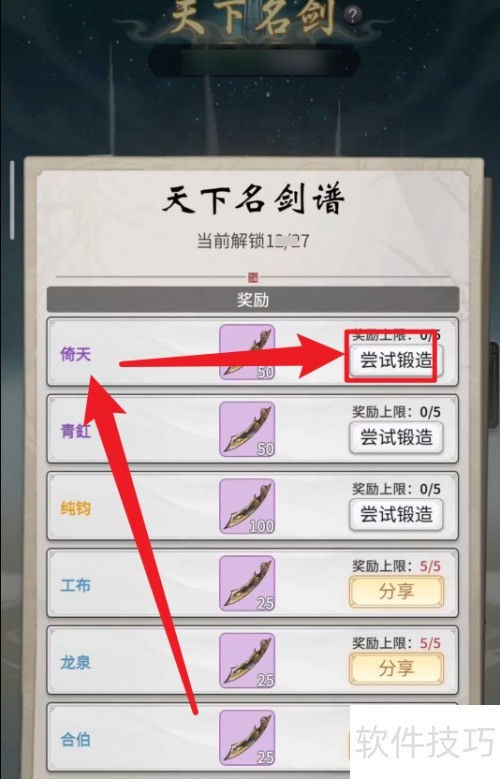The image size is (500, 779).
Task: Click 尝试锻造 button for 青釭
Action: coord(396,437)
